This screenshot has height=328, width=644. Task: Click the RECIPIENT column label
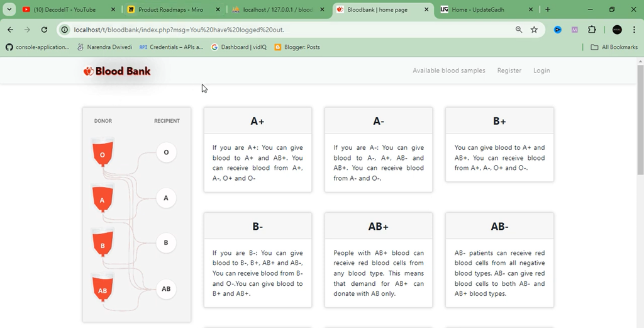point(167,121)
